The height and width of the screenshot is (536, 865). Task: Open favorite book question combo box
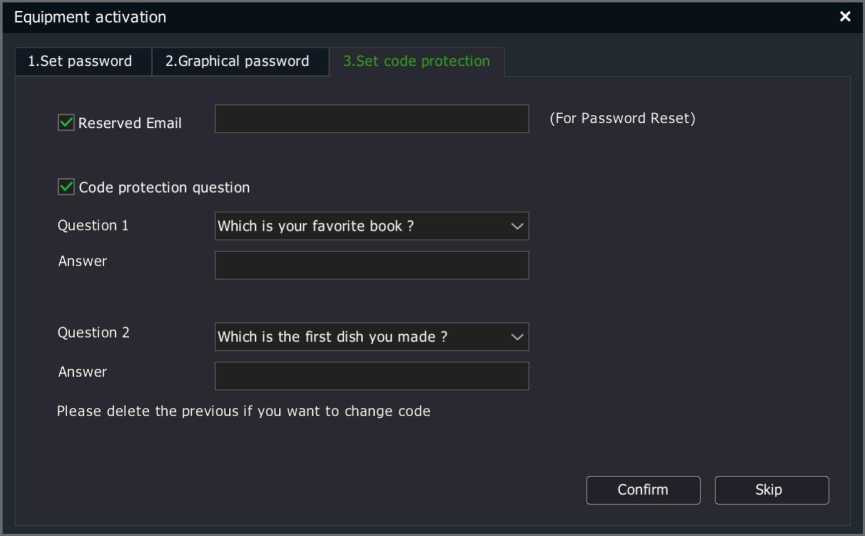coord(371,226)
